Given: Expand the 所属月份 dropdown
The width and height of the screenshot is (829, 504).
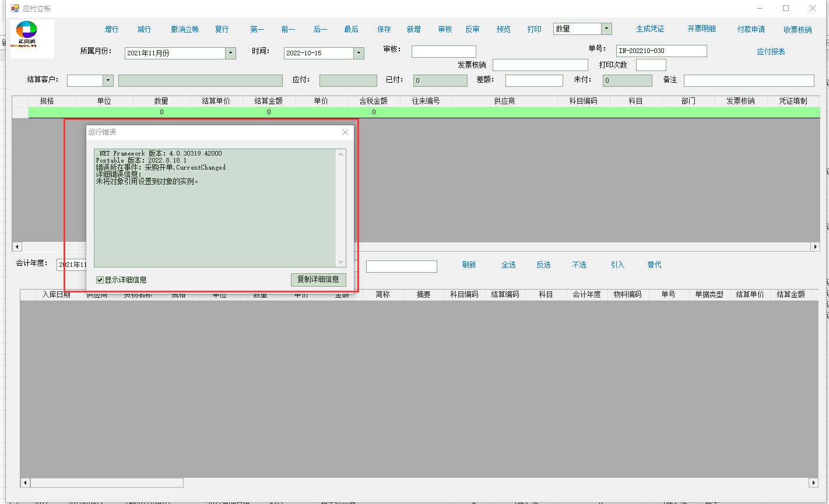Looking at the screenshot, I should [230, 53].
